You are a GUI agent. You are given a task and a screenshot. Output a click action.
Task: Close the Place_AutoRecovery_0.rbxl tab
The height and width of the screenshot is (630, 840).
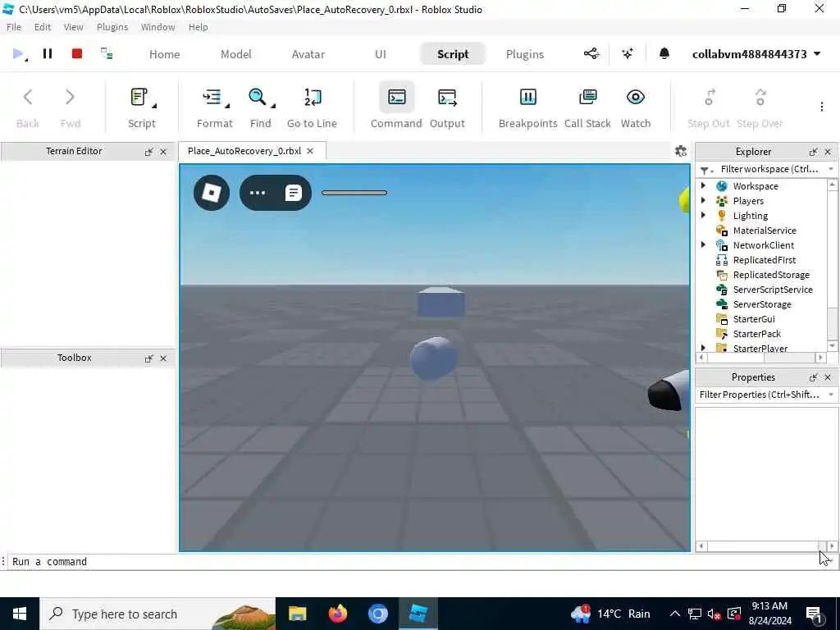pyautogui.click(x=309, y=151)
